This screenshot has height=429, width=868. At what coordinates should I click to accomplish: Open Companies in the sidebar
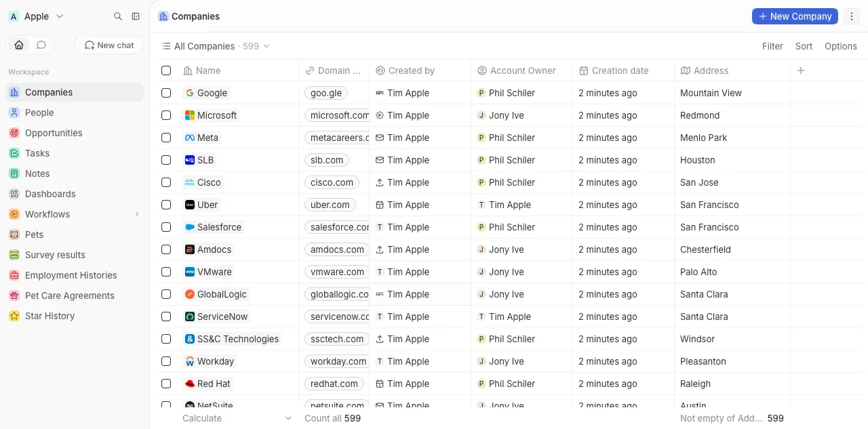[75, 92]
